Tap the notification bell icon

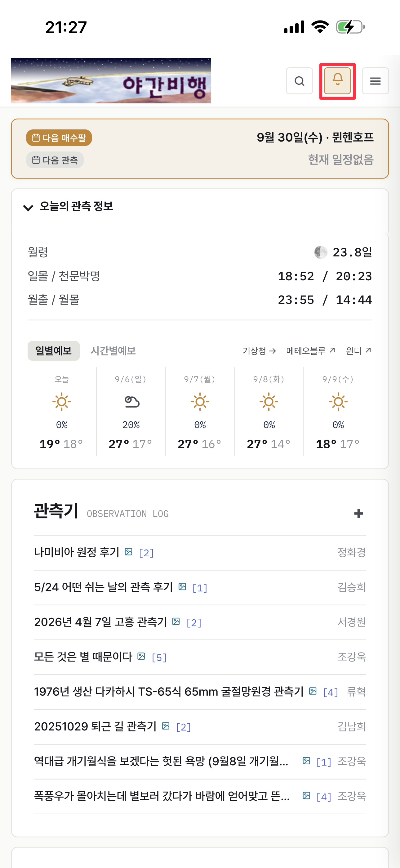coord(337,81)
